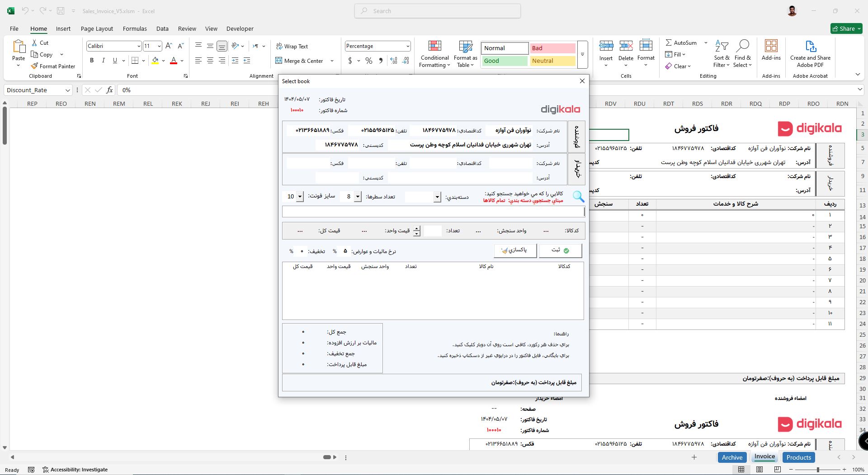Open the سایز فونت font size dropdown
The width and height of the screenshot is (868, 475).
(300, 197)
